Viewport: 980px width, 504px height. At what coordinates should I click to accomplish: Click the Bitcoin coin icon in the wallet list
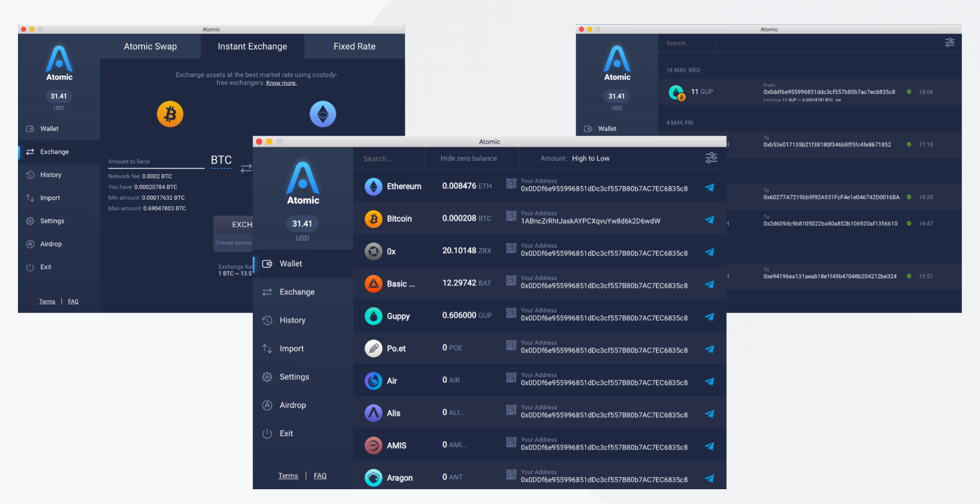(373, 219)
